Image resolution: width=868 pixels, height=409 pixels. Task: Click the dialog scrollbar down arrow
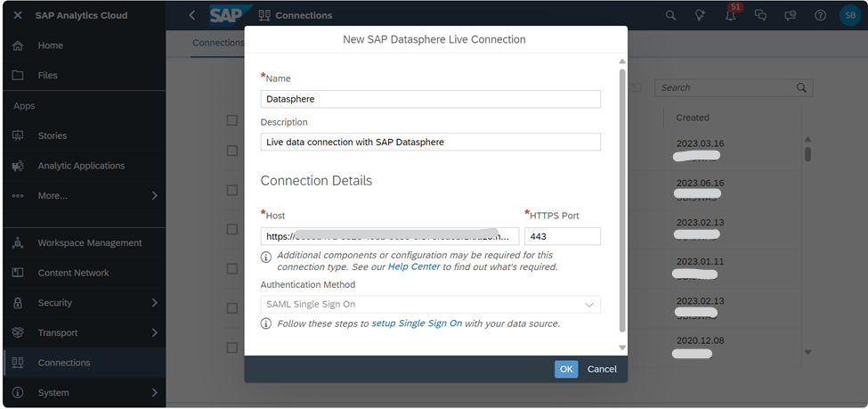coord(622,348)
